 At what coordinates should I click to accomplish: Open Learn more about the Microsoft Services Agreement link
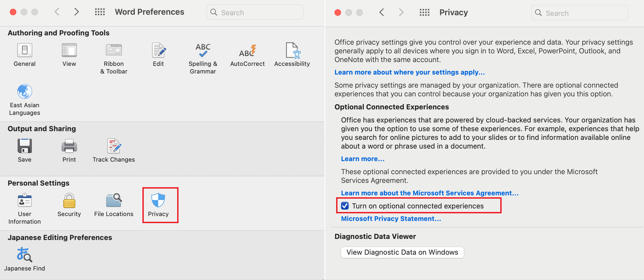point(430,193)
